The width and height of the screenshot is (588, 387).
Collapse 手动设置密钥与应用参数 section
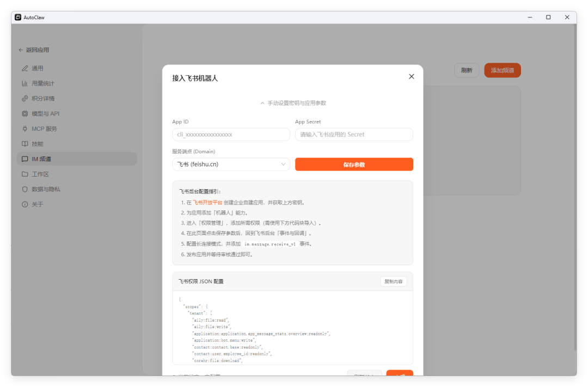click(x=293, y=103)
